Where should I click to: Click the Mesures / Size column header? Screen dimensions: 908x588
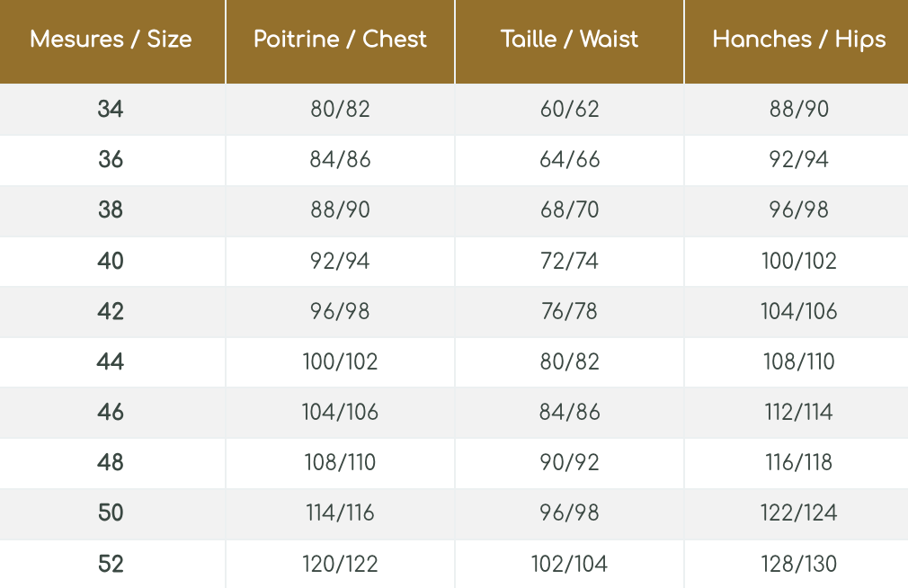111,40
